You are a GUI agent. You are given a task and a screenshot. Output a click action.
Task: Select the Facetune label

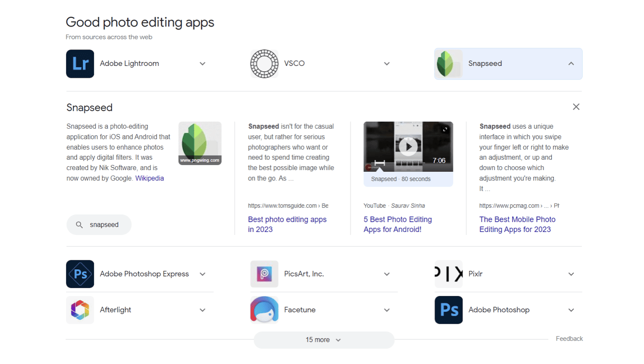[300, 310]
